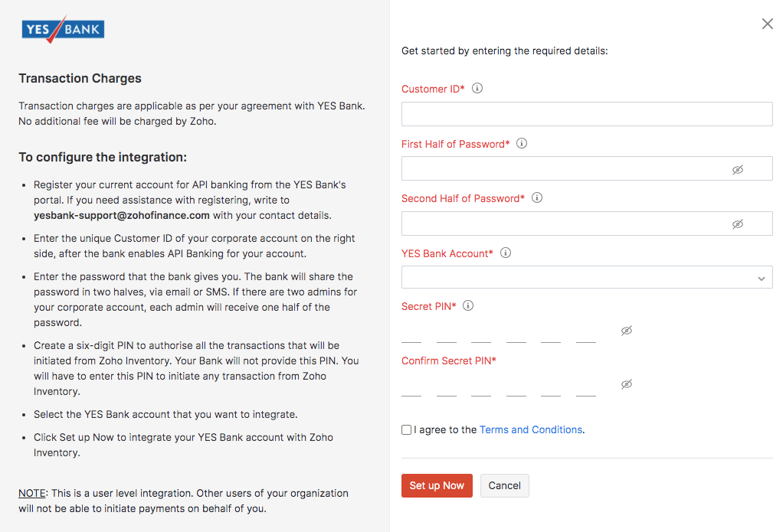Image resolution: width=783 pixels, height=532 pixels.
Task: Open the YES Bank Account dropdown
Action: 587,277
